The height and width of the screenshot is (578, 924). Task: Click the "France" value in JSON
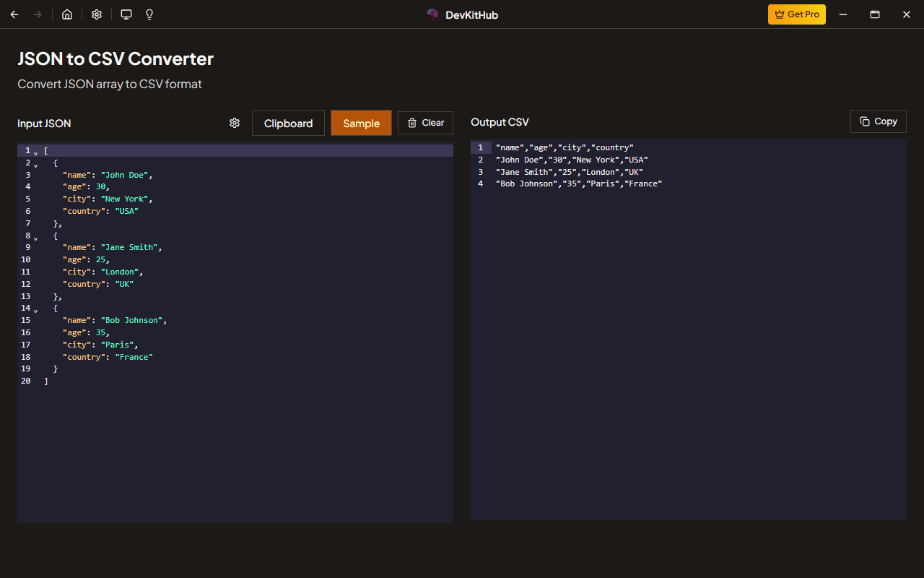(x=134, y=357)
